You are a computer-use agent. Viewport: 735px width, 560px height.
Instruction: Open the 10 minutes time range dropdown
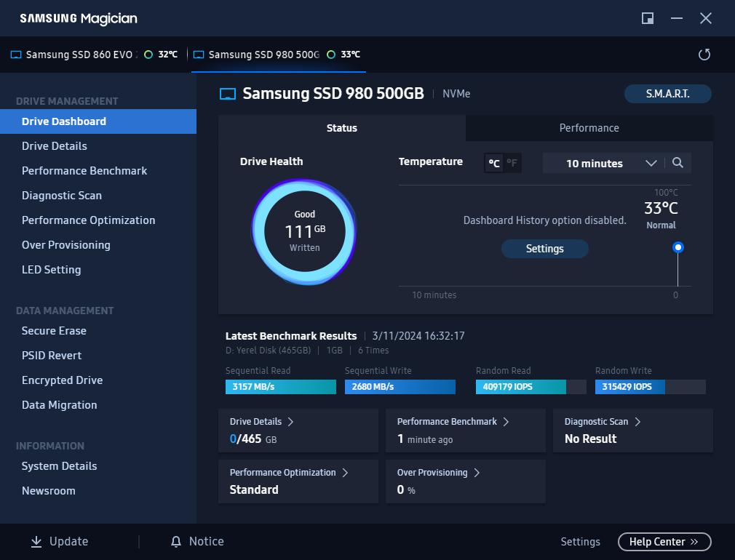(603, 163)
